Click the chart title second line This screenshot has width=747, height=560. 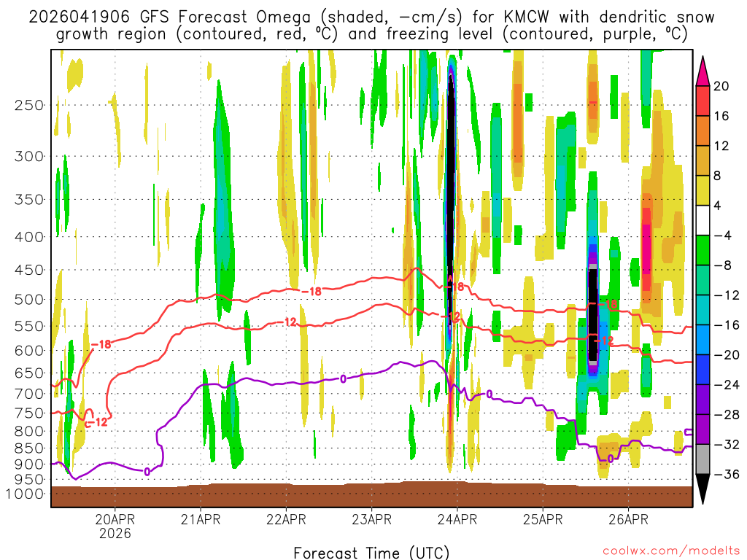pos(371,34)
